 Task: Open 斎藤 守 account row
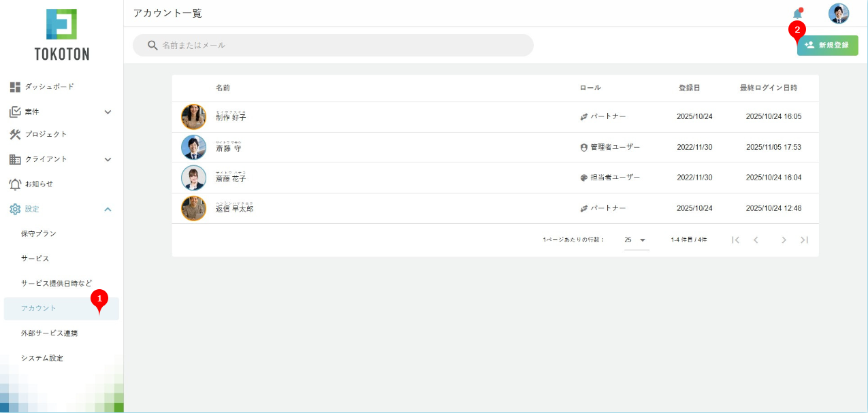coord(228,148)
